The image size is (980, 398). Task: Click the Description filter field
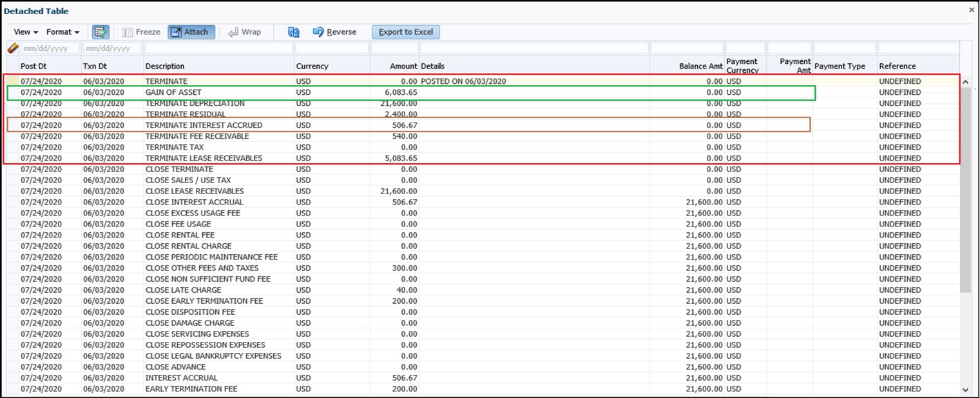point(219,48)
